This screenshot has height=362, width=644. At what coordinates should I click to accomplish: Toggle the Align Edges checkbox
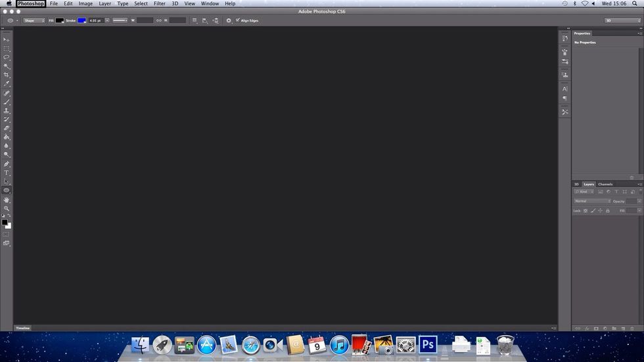click(238, 20)
